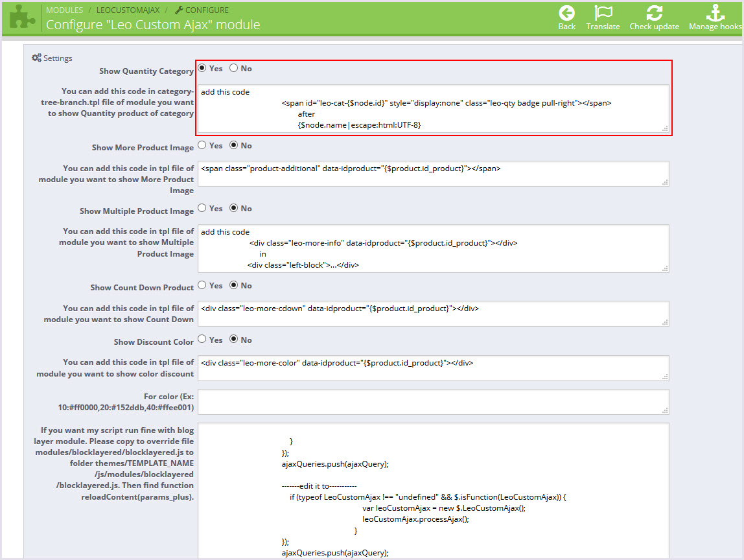
Task: Click the Show More Product Image label
Action: point(143,148)
